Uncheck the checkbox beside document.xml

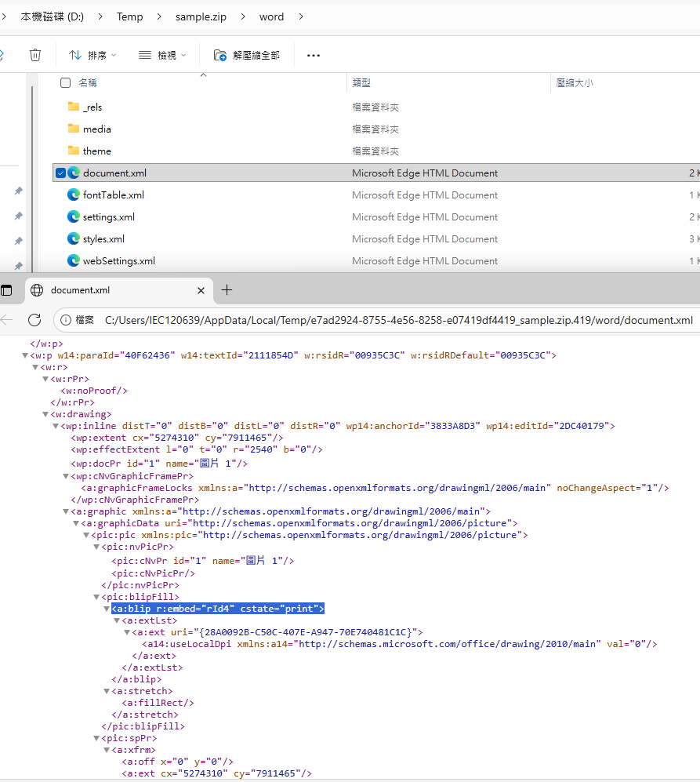coord(60,173)
